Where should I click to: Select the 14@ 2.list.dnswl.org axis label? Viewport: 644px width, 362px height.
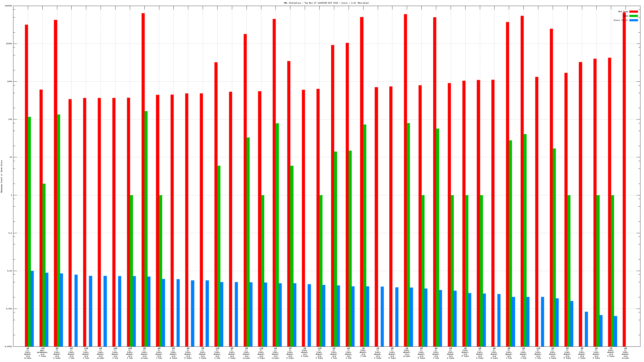click(130, 353)
